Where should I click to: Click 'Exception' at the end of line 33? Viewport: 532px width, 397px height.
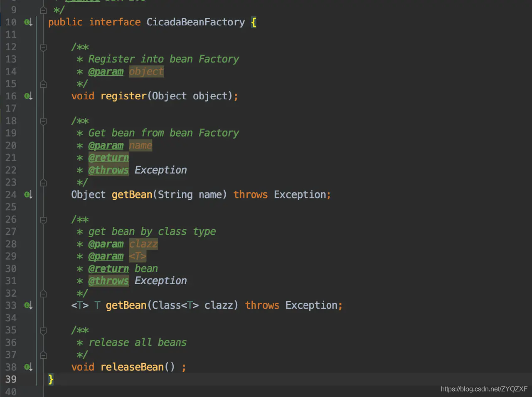click(311, 305)
